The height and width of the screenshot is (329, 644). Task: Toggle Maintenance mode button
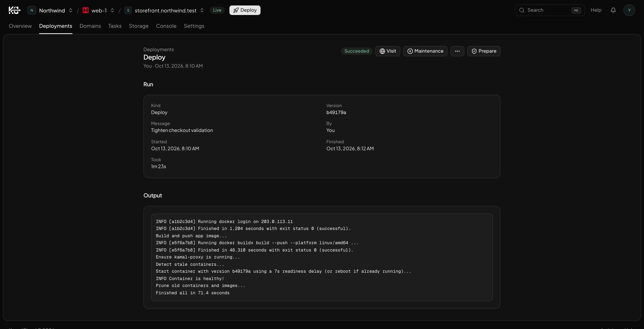425,51
